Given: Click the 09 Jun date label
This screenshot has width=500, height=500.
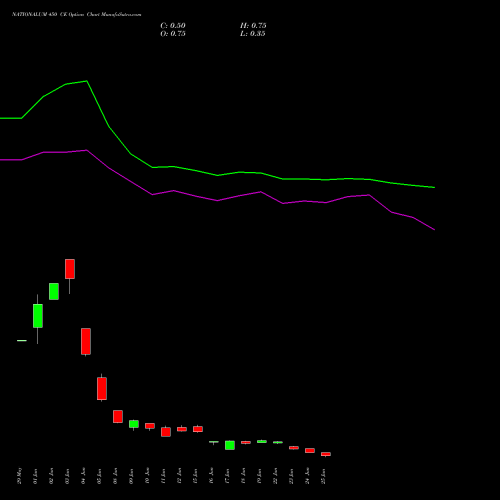Looking at the screenshot, I should click(x=131, y=476).
